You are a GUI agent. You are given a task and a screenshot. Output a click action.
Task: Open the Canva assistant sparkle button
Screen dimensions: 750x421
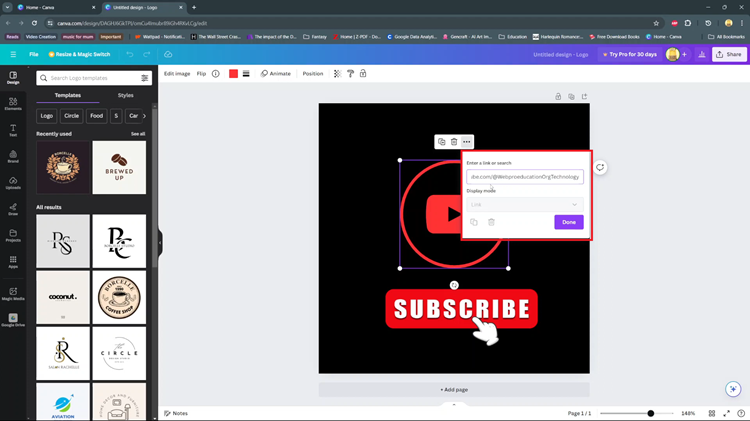tap(733, 389)
